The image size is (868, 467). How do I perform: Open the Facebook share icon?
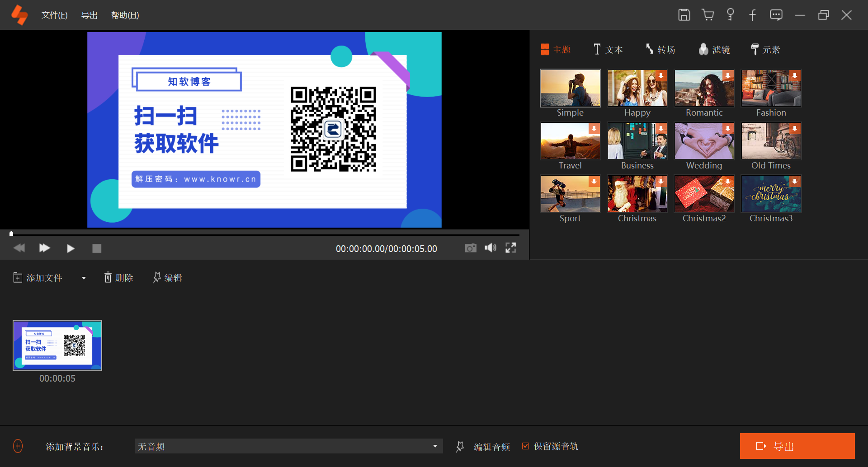pos(752,15)
